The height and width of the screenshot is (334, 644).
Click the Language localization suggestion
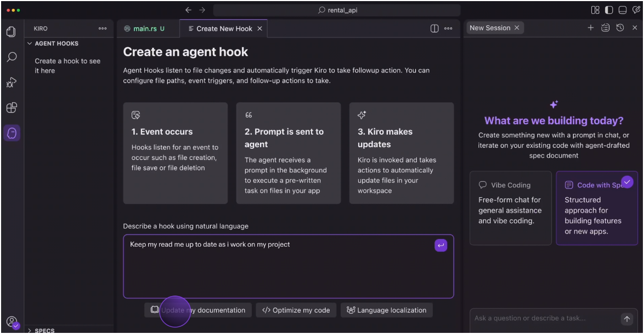pos(387,310)
